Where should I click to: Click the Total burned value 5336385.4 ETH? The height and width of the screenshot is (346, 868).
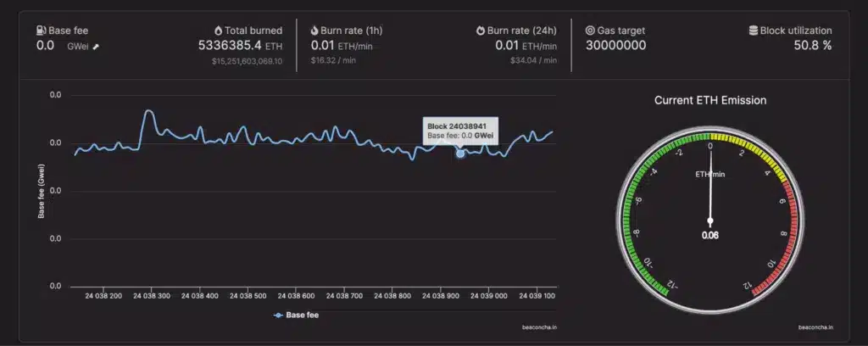[240, 45]
